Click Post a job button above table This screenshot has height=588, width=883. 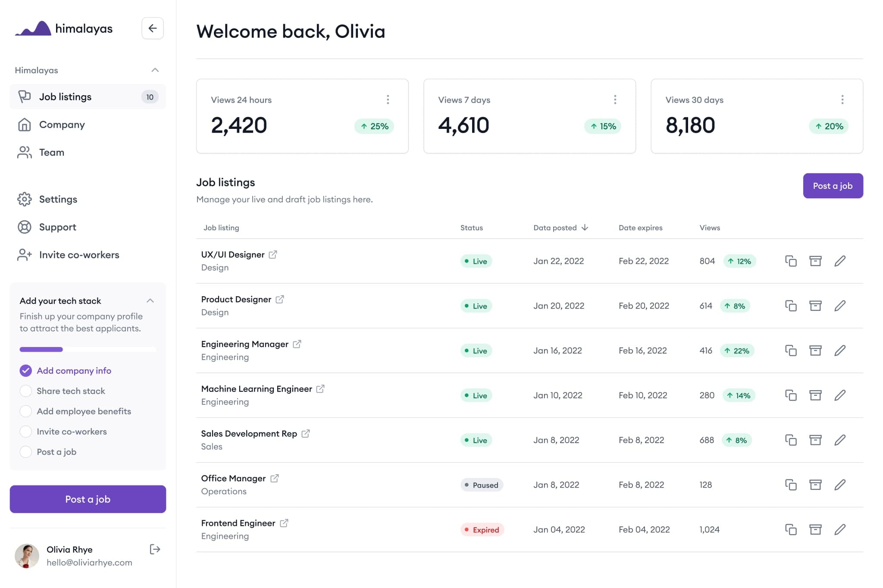pos(833,186)
